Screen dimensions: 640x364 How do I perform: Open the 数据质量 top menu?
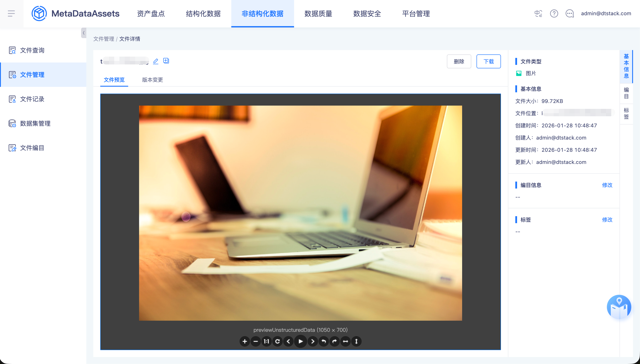pos(318,13)
